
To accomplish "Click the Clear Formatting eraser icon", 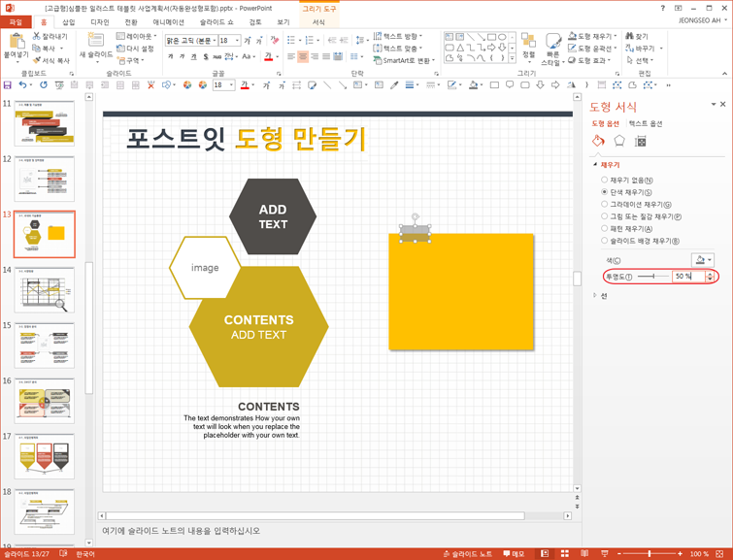I will click(x=275, y=40).
